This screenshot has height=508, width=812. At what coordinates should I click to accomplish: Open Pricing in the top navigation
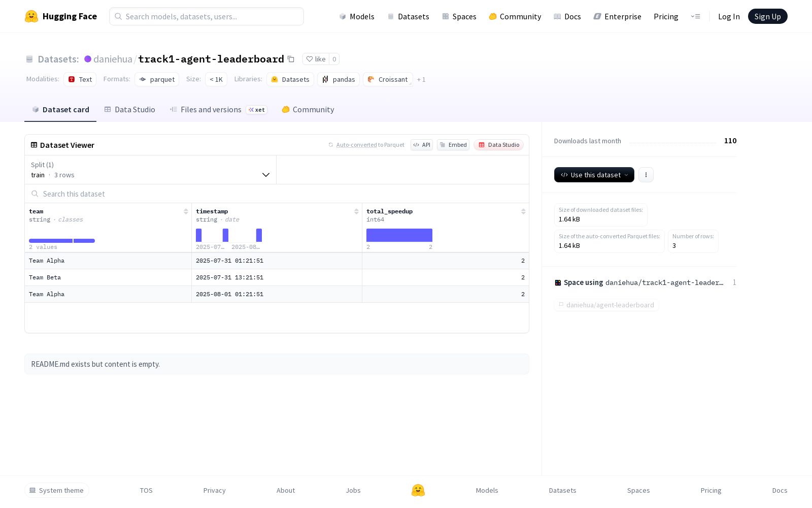tap(666, 16)
